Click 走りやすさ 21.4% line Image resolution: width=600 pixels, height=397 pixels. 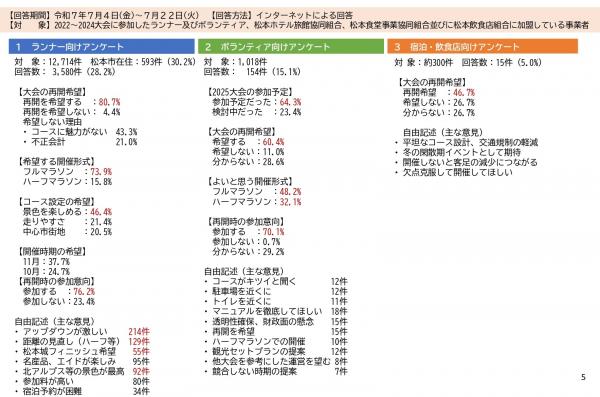67,222
